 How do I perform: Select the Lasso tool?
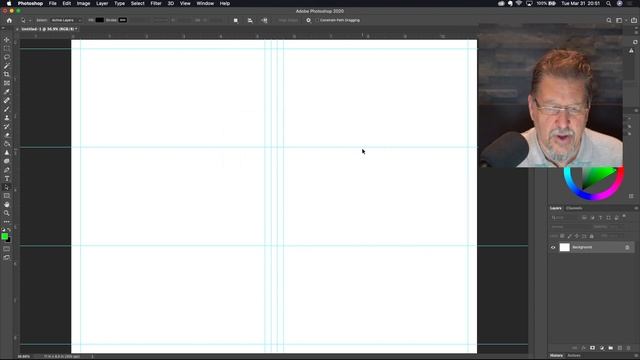[x=7, y=57]
